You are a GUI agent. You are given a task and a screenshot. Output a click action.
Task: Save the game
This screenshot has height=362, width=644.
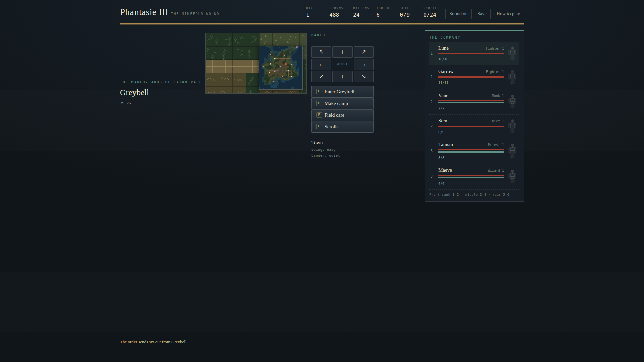[482, 14]
